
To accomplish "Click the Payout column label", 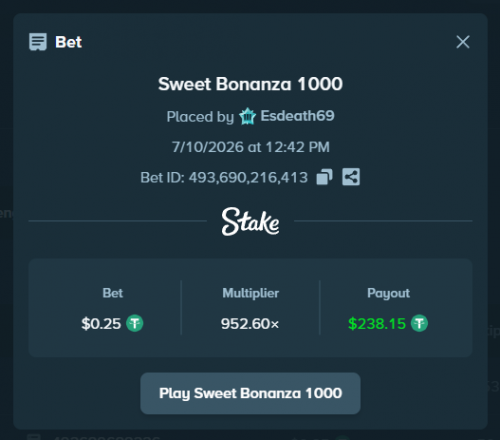I will 388,293.
